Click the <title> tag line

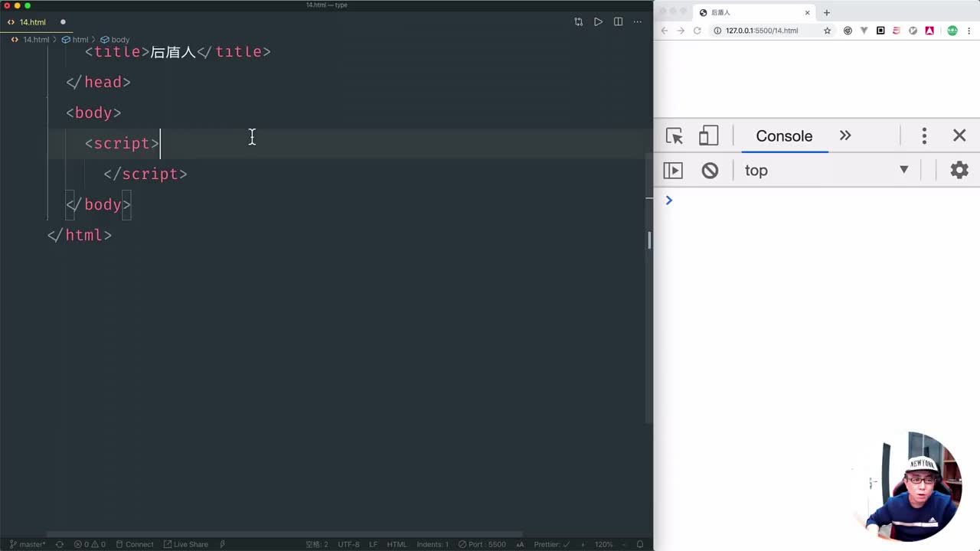[x=178, y=51]
